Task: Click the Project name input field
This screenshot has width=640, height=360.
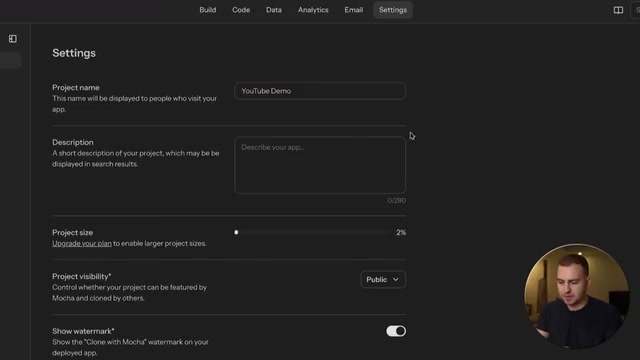Action: tap(320, 91)
